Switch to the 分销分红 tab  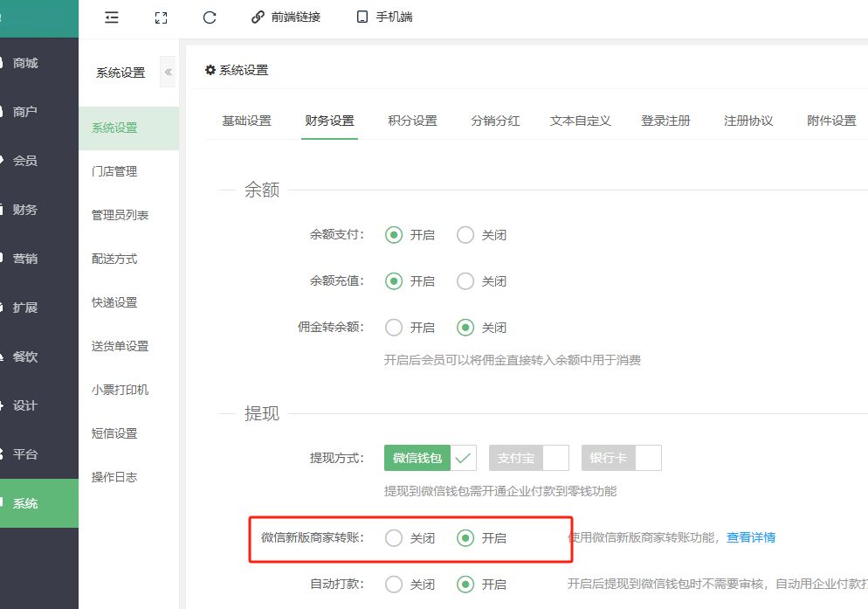click(x=495, y=121)
